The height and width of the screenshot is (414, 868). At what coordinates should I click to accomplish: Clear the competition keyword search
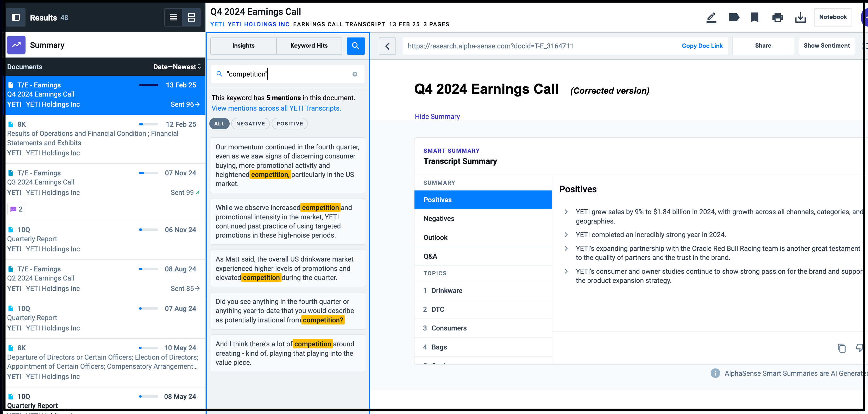(355, 74)
